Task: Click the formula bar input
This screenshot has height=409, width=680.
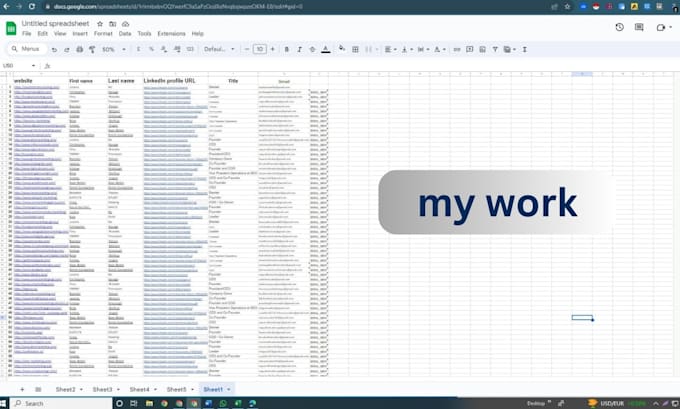Action: (364, 65)
